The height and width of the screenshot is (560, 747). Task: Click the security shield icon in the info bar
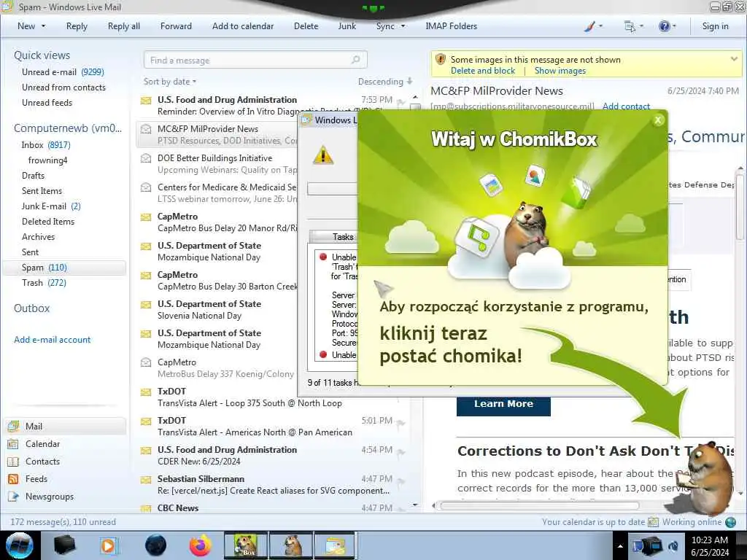(441, 60)
